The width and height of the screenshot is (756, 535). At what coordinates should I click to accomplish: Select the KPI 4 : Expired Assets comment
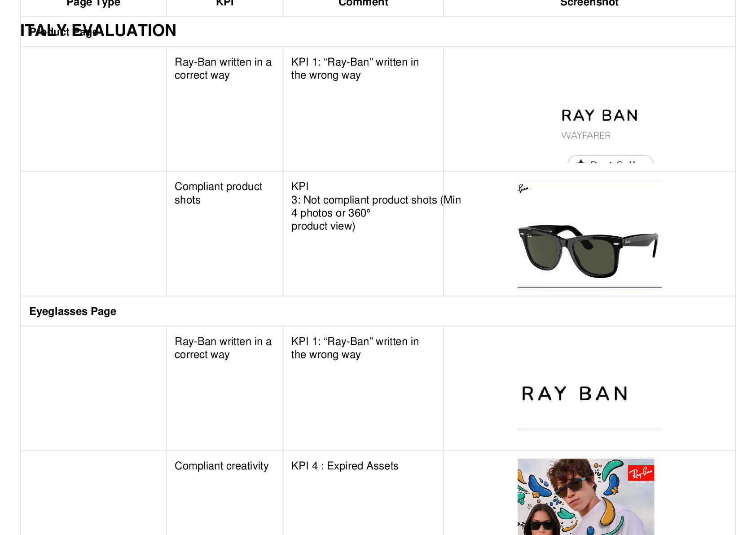click(345, 466)
